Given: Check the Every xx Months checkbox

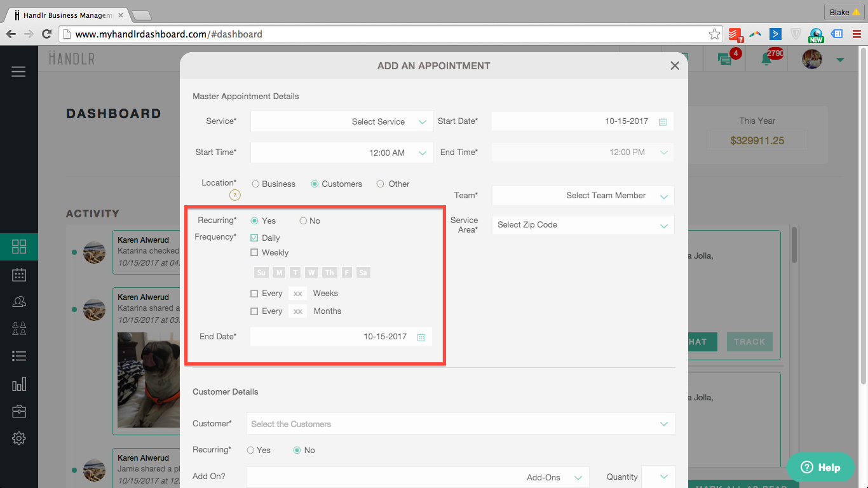Looking at the screenshot, I should [254, 311].
